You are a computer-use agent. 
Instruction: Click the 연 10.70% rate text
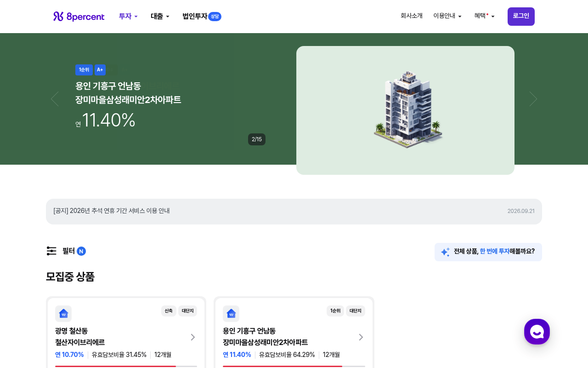pos(69,355)
